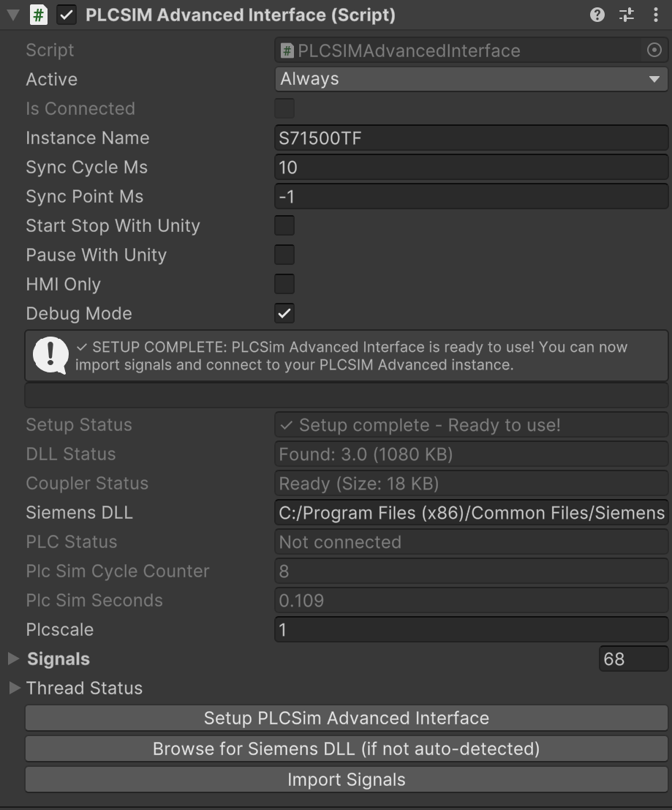This screenshot has height=810, width=672.
Task: Edit the Instance Name field showing S71500TF
Action: point(471,138)
